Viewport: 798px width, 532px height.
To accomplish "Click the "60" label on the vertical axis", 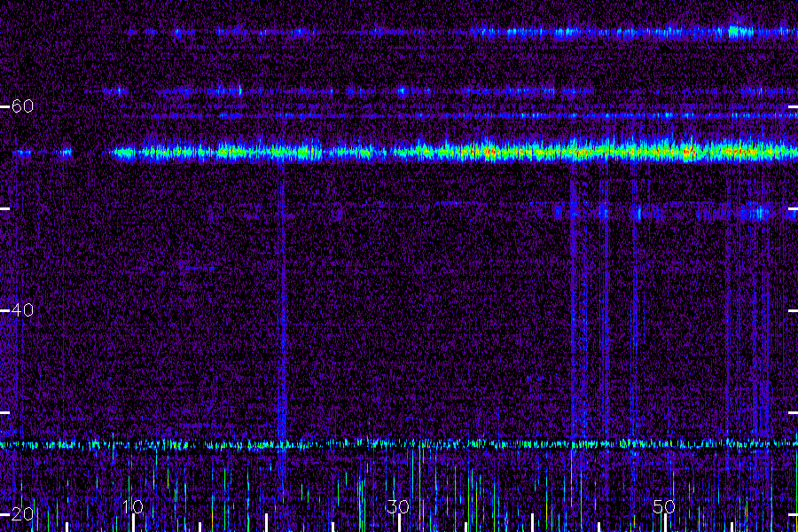I will point(22,106).
